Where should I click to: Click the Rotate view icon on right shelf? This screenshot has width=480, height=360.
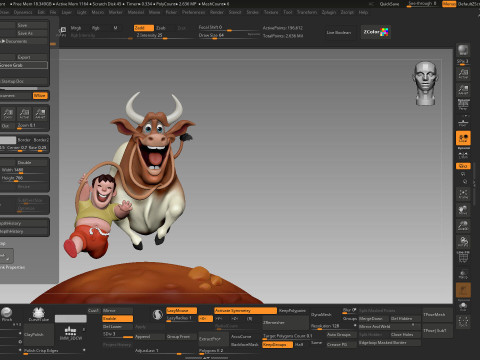(x=463, y=241)
